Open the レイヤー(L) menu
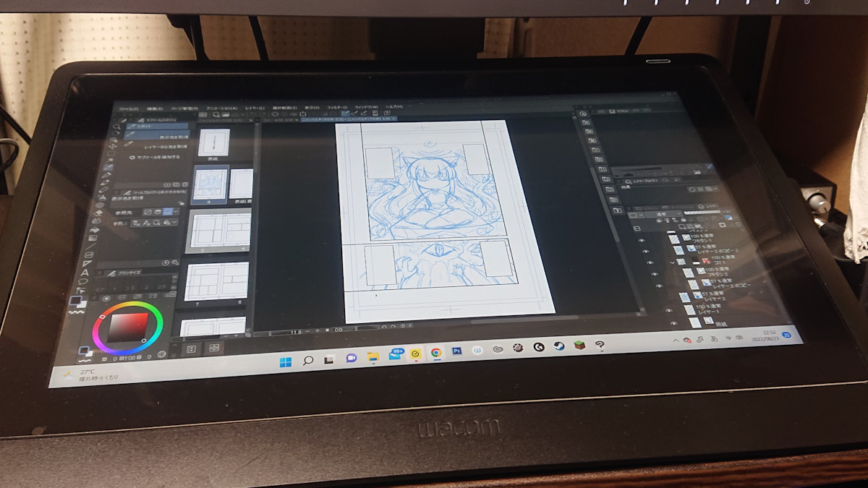Image resolution: width=868 pixels, height=488 pixels. pos(255,108)
